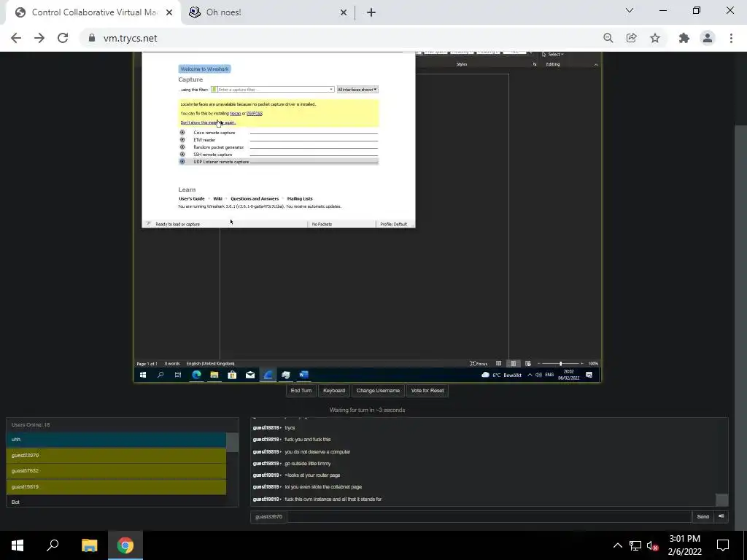Switch to the Control Collaborative Virtual Machine tab

[94, 12]
